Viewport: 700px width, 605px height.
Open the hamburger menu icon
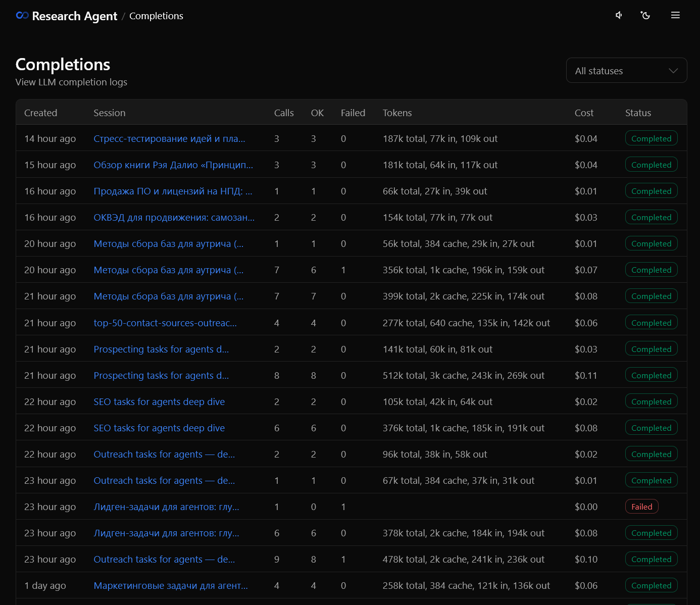675,15
